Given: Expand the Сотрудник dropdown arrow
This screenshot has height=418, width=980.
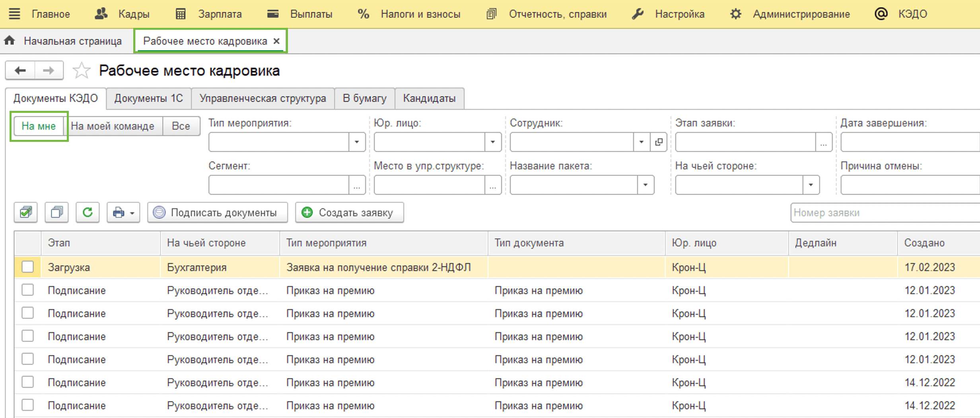Looking at the screenshot, I should coord(642,142).
